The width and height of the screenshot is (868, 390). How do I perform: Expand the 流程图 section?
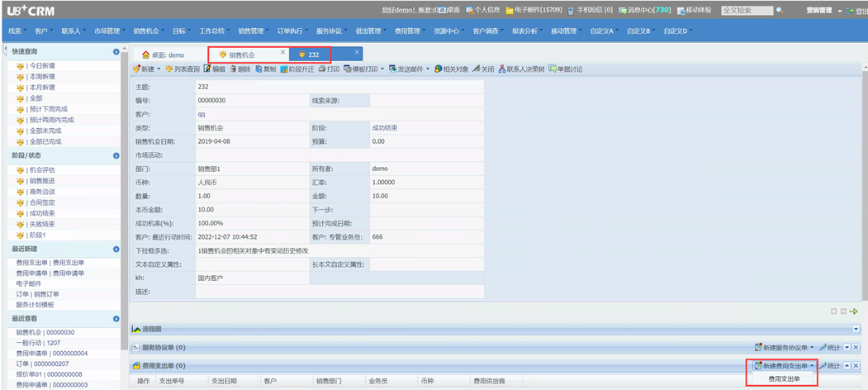[x=856, y=329]
